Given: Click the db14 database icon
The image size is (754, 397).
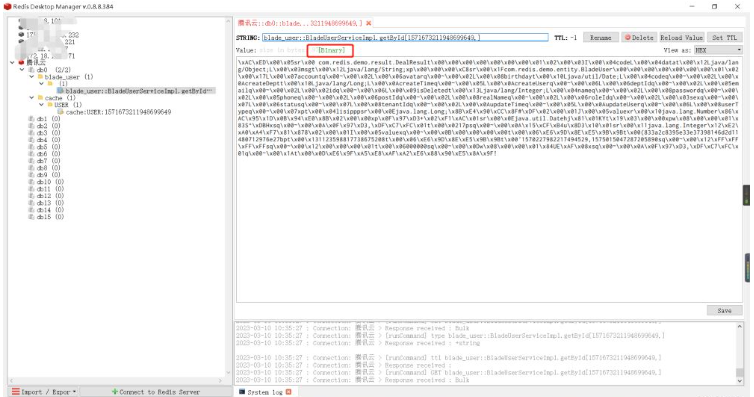Looking at the screenshot, I should pyautogui.click(x=31, y=210).
